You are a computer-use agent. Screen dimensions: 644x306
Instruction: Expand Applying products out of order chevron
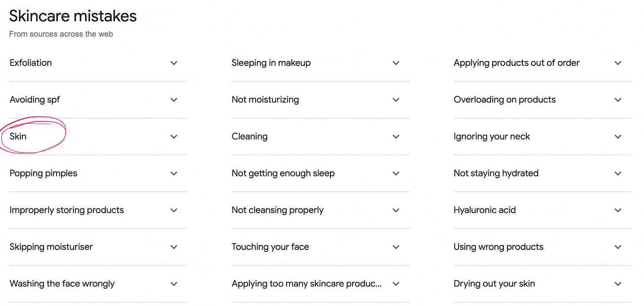coord(618,63)
